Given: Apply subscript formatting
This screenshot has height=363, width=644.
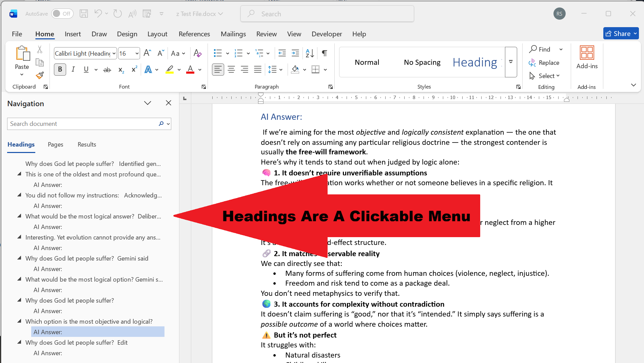Looking at the screenshot, I should click(120, 70).
